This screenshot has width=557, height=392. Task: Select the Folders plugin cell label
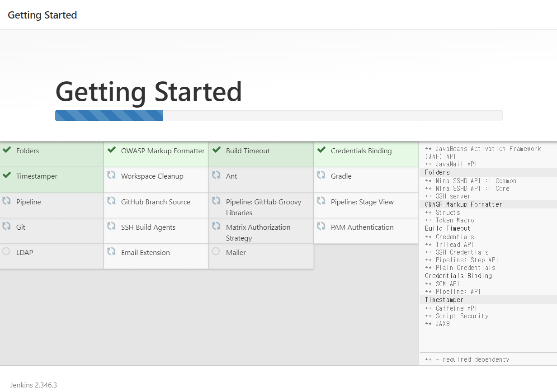[28, 151]
